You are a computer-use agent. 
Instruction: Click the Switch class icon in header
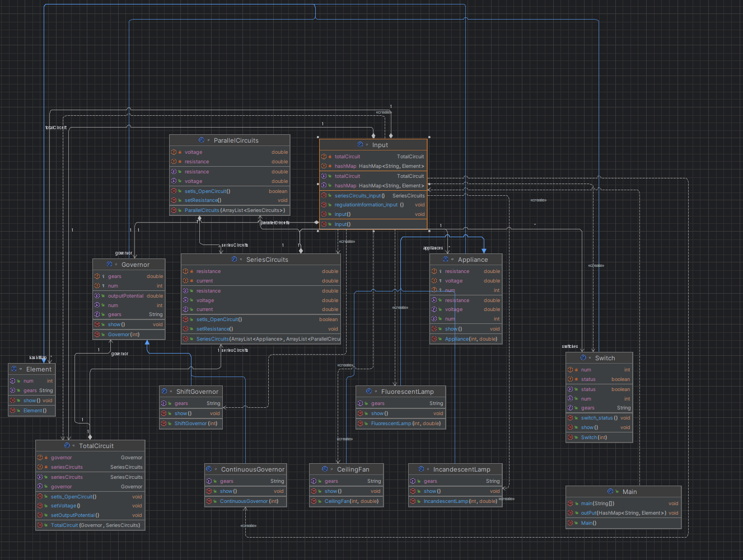tap(583, 357)
